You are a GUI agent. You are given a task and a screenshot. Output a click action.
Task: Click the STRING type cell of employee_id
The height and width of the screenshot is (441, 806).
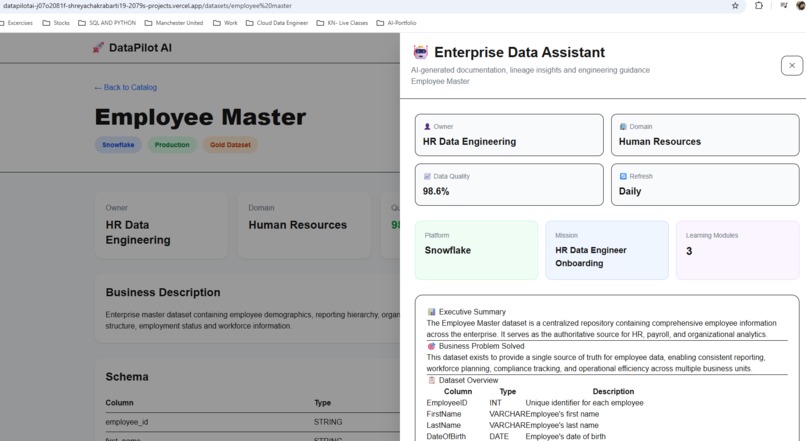328,422
